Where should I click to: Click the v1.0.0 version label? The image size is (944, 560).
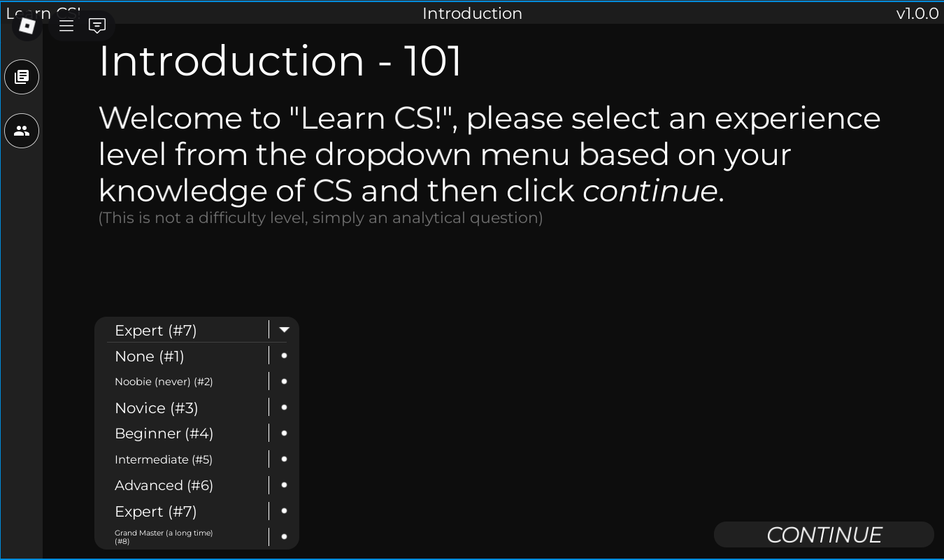(x=917, y=13)
